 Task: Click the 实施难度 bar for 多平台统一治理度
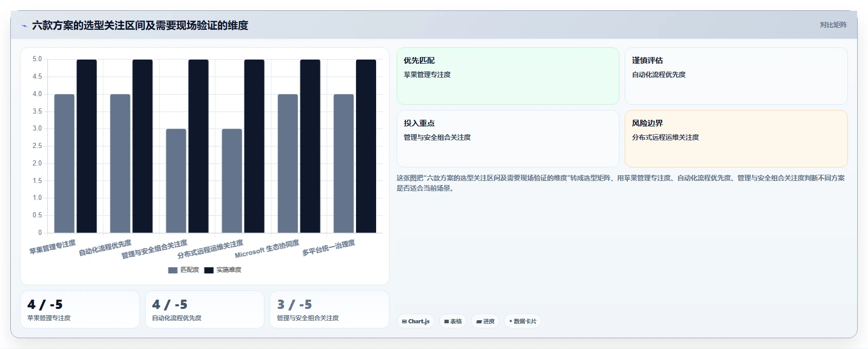(x=366, y=146)
